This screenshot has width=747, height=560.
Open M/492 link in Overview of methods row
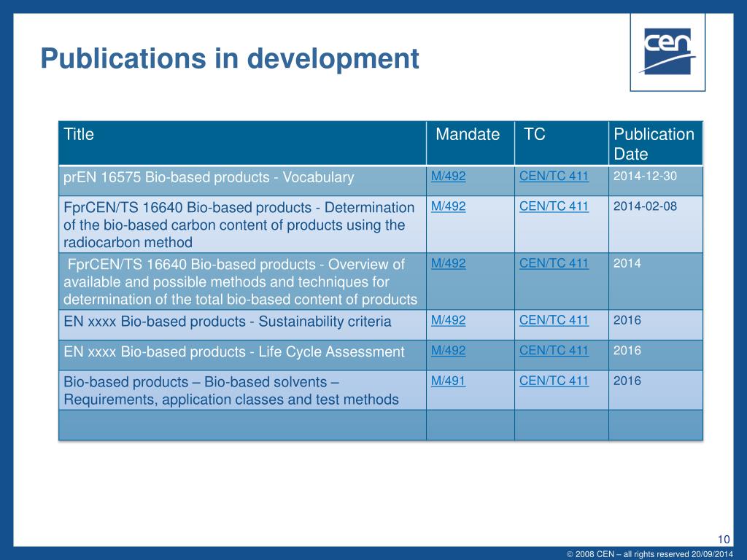(449, 263)
